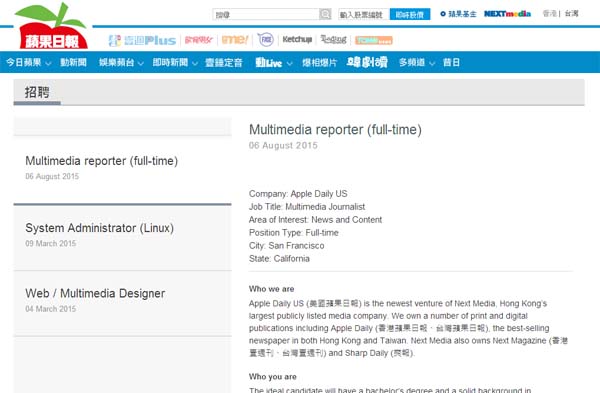Image resolution: width=600 pixels, height=393 pixels.
Task: Click the Multimedia reporter article title heading
Action: click(x=335, y=130)
